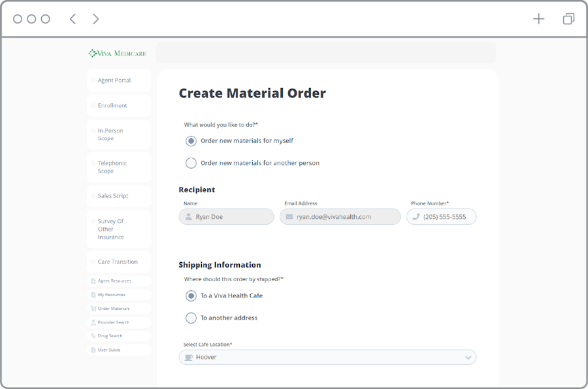Viewport: 588px width, 389px height.
Task: Click the Provider Search person icon
Action: click(93, 322)
